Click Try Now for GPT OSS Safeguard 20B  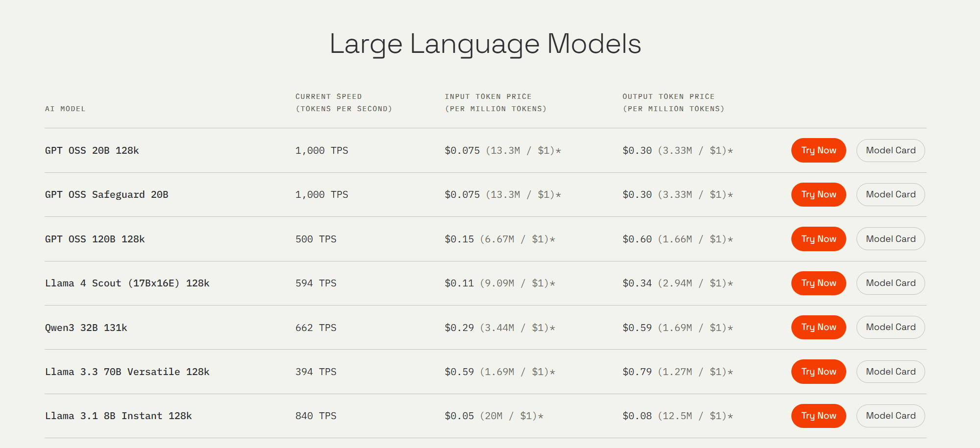pyautogui.click(x=818, y=194)
